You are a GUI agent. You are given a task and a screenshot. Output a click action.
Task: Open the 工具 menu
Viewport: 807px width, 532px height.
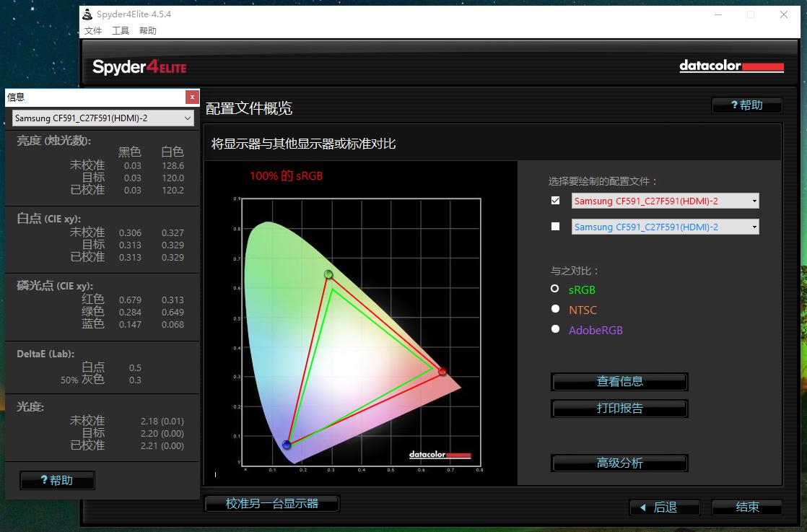[x=119, y=30]
